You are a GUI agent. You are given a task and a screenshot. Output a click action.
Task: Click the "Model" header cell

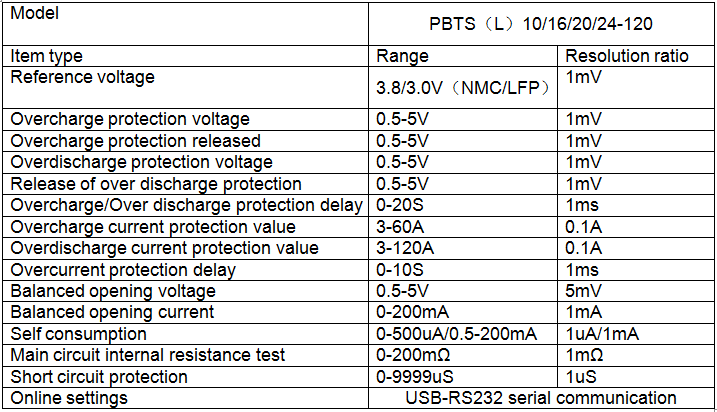[35, 14]
